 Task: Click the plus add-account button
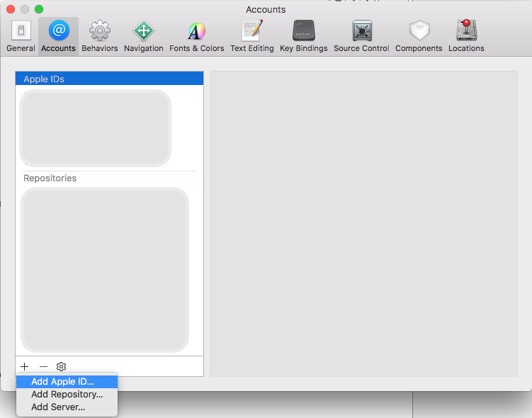click(24, 366)
